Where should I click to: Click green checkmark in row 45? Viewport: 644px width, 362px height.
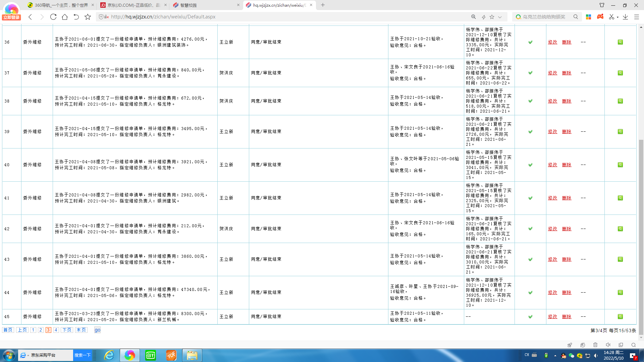pos(530,316)
